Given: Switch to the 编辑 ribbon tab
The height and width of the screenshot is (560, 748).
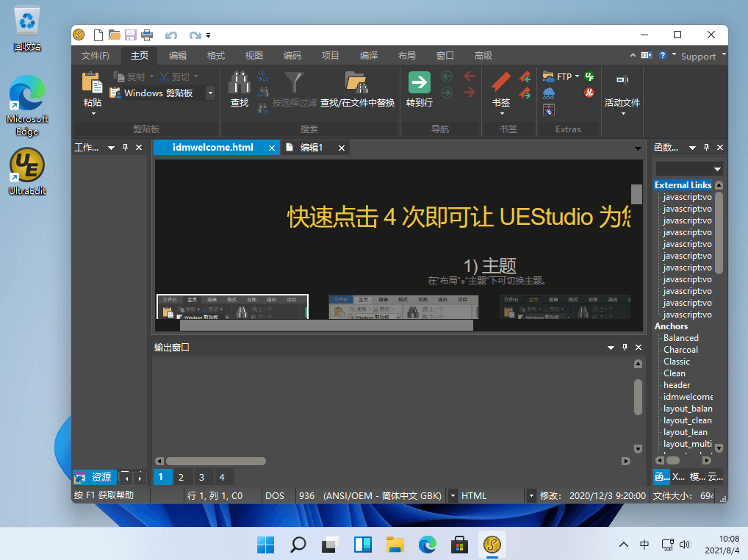Looking at the screenshot, I should 178,55.
